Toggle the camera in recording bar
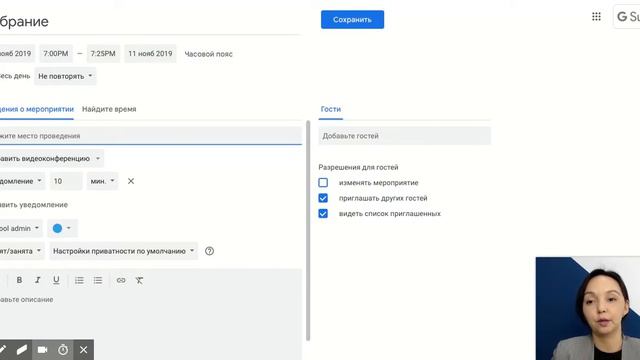The height and width of the screenshot is (360, 640). tap(42, 350)
